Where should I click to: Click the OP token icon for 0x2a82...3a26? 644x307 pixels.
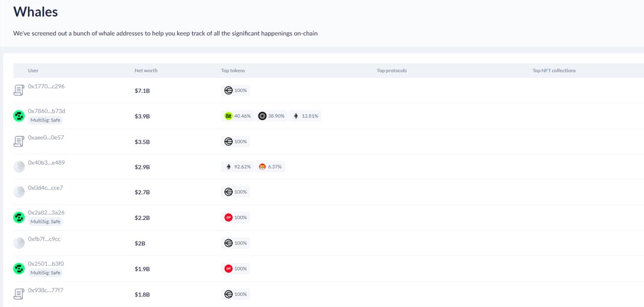point(229,217)
